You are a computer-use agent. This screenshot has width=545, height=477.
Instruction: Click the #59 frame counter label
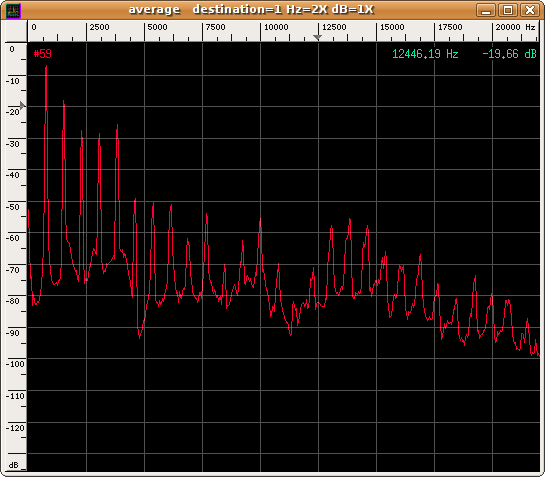pyautogui.click(x=42, y=54)
